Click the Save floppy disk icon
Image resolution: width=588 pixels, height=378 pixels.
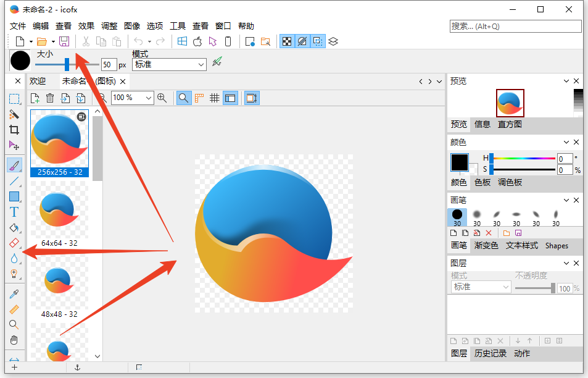(64, 41)
